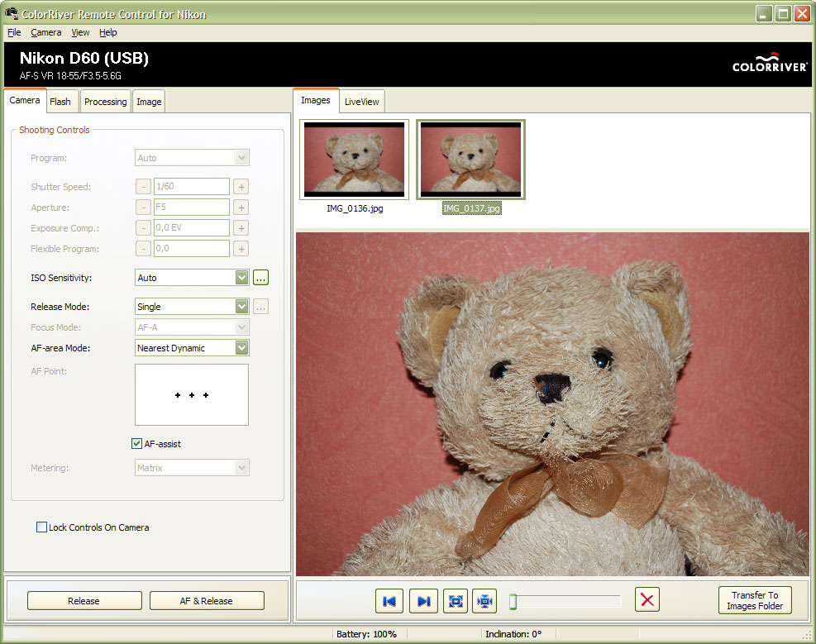The height and width of the screenshot is (644, 816).
Task: Go to the next image
Action: pos(423,601)
